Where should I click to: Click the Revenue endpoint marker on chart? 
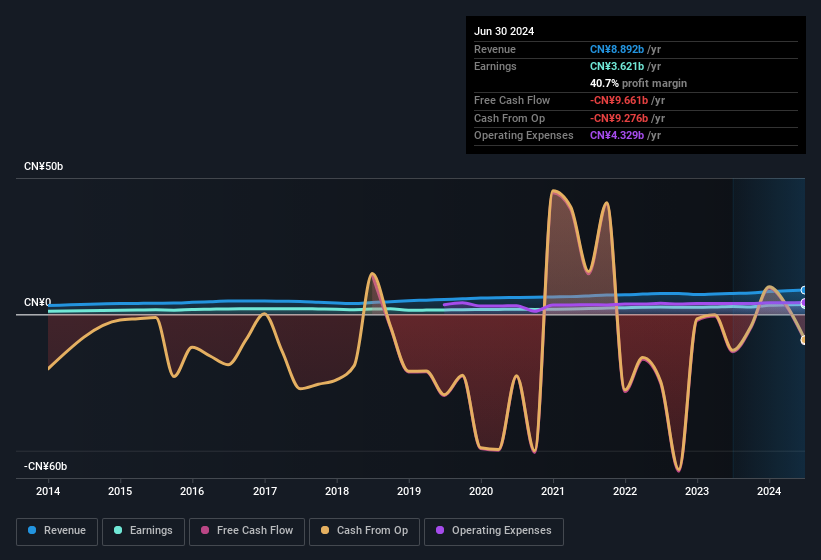pos(804,290)
